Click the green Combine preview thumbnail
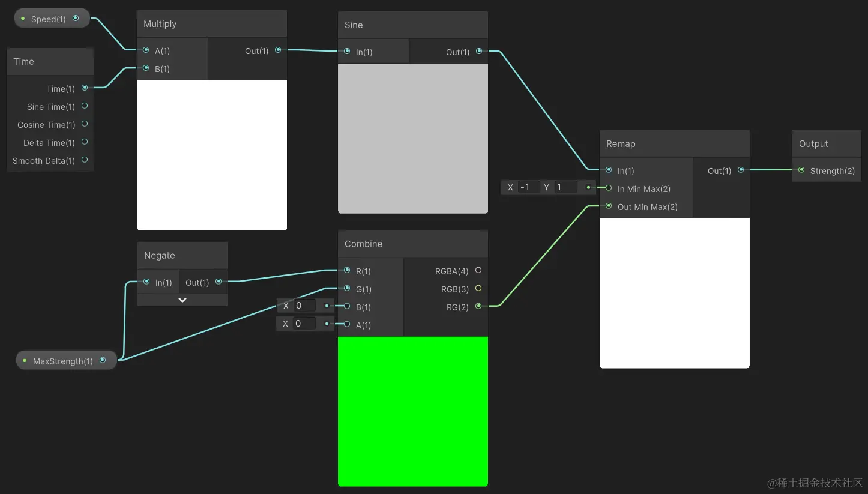Screen dimensions: 868x494 (x=413, y=411)
